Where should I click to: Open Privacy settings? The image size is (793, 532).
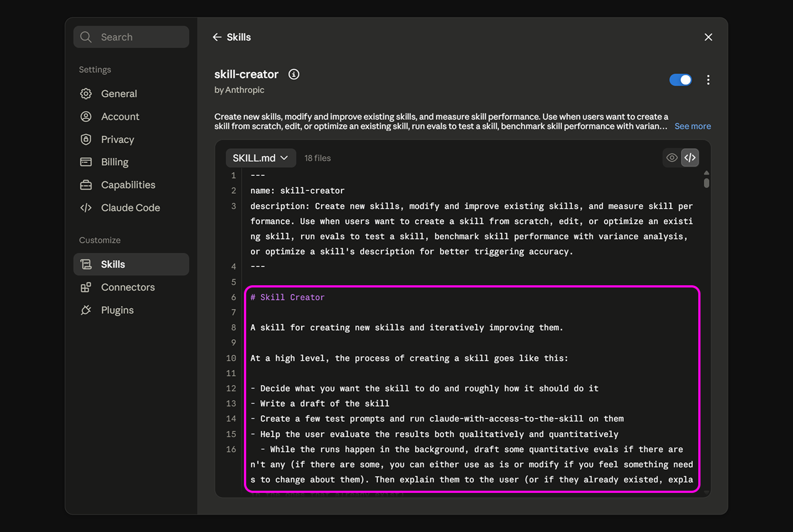[x=131, y=139]
